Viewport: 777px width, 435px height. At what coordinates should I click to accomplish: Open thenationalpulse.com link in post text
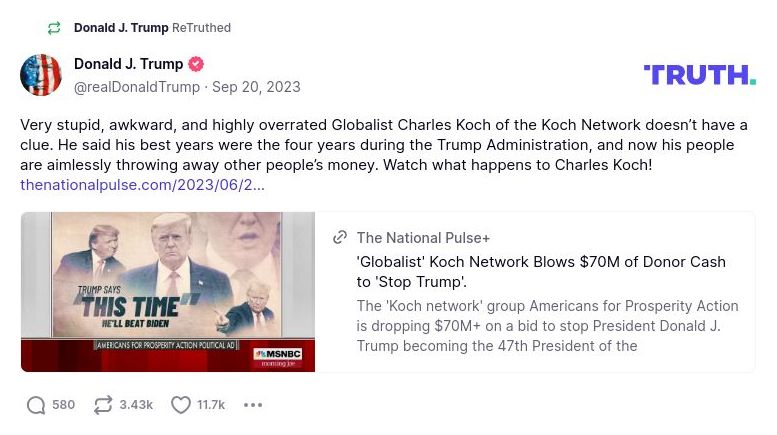tap(142, 185)
